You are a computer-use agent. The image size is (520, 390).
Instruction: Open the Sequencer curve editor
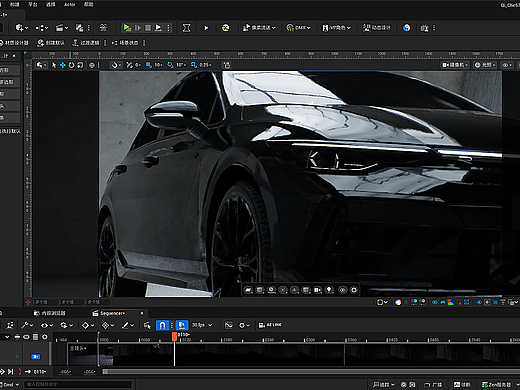228,325
